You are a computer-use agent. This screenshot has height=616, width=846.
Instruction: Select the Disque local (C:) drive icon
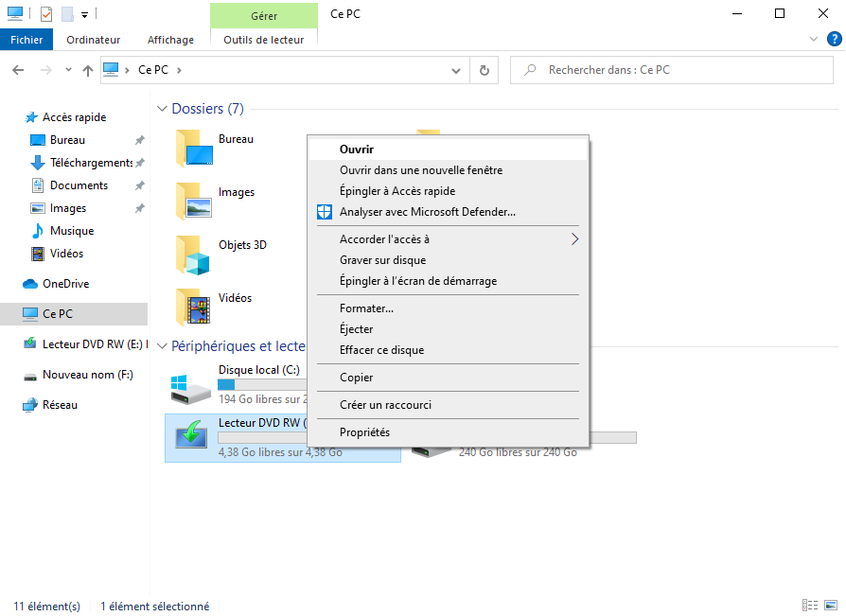tap(190, 389)
